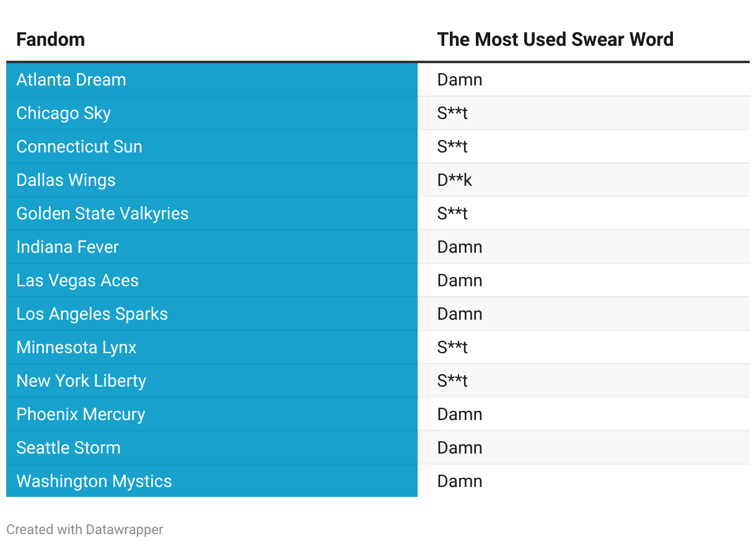The image size is (756, 544).
Task: Select the Los Angeles Sparks cell
Action: point(212,314)
